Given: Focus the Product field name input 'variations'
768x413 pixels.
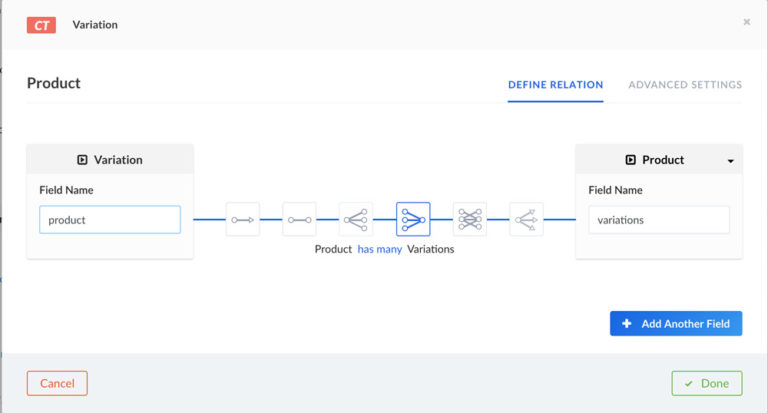Looking at the screenshot, I should 659,219.
